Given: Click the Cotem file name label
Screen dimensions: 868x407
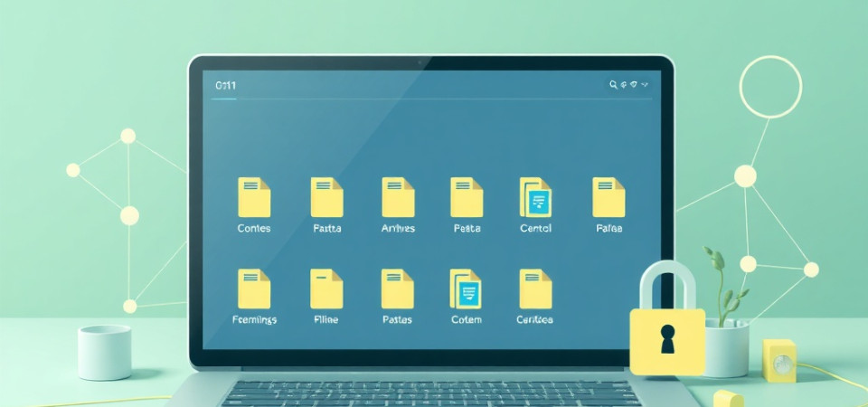Looking at the screenshot, I should pyautogui.click(x=466, y=320).
